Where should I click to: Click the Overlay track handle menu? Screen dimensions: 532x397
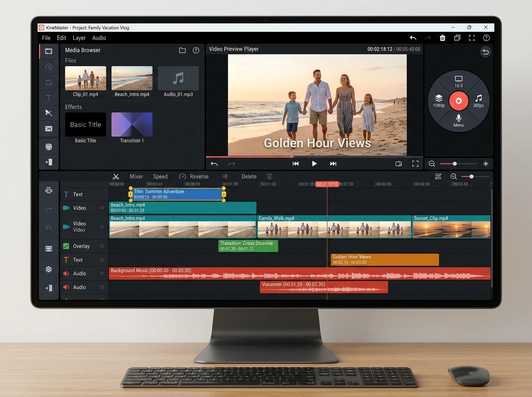(102, 246)
